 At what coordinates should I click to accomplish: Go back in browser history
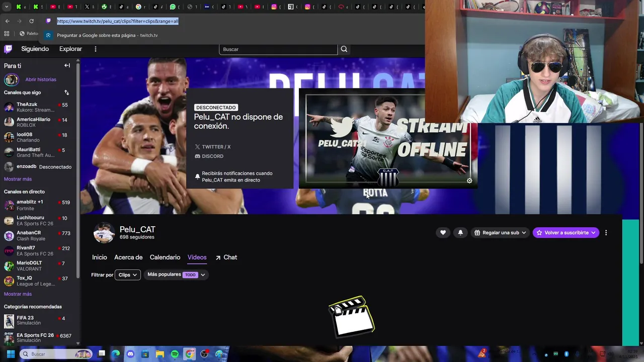7,21
